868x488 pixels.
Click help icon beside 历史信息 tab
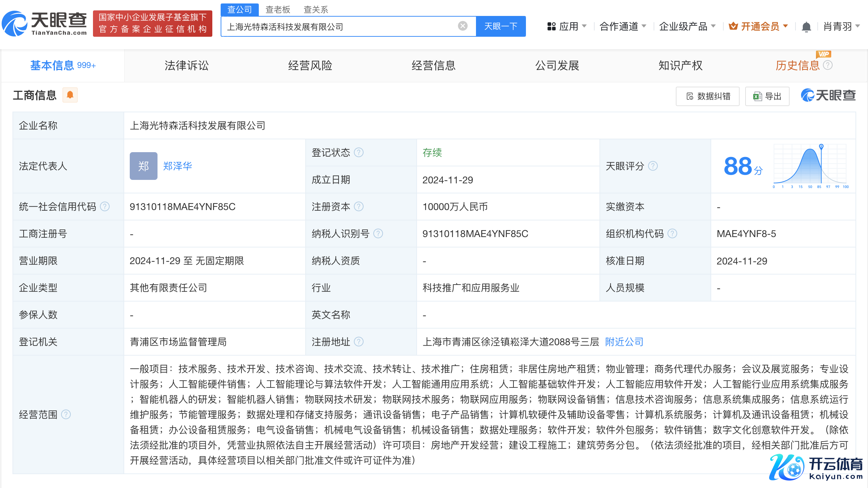(x=828, y=65)
